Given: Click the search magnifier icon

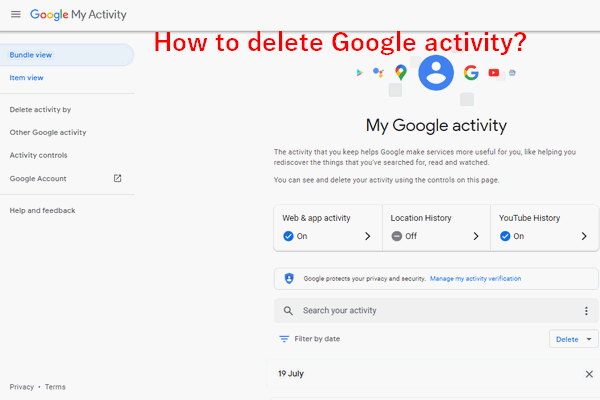Looking at the screenshot, I should (288, 310).
